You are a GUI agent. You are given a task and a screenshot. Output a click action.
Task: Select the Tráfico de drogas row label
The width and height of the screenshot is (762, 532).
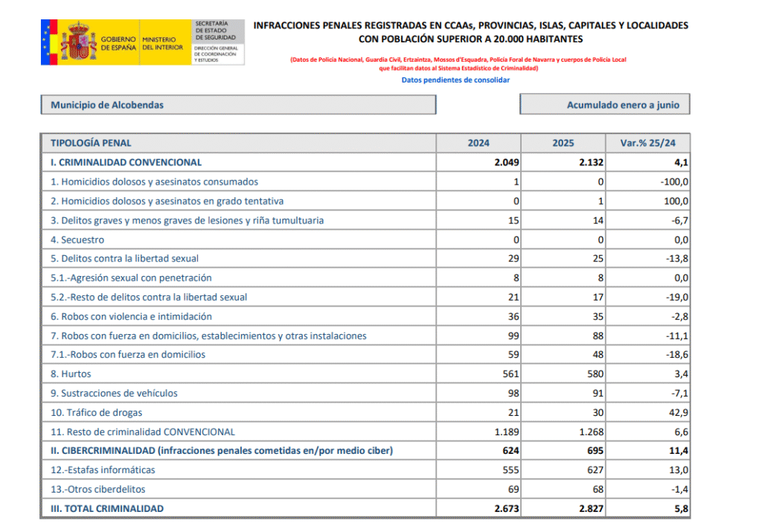click(96, 412)
